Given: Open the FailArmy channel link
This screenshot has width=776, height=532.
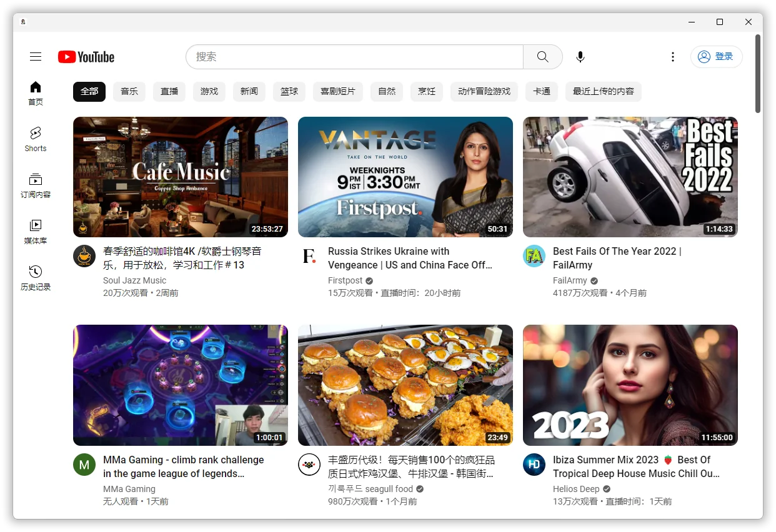Looking at the screenshot, I should tap(570, 280).
